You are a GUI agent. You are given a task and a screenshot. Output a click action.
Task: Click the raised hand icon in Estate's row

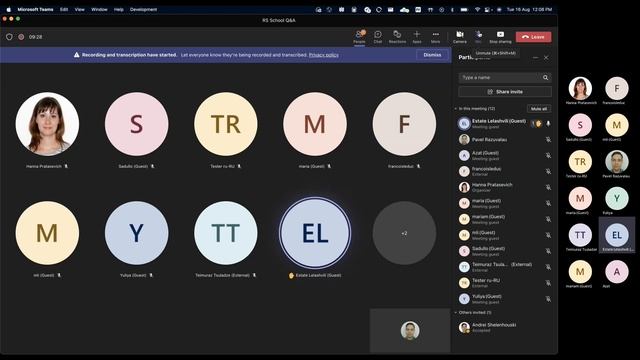(x=538, y=124)
